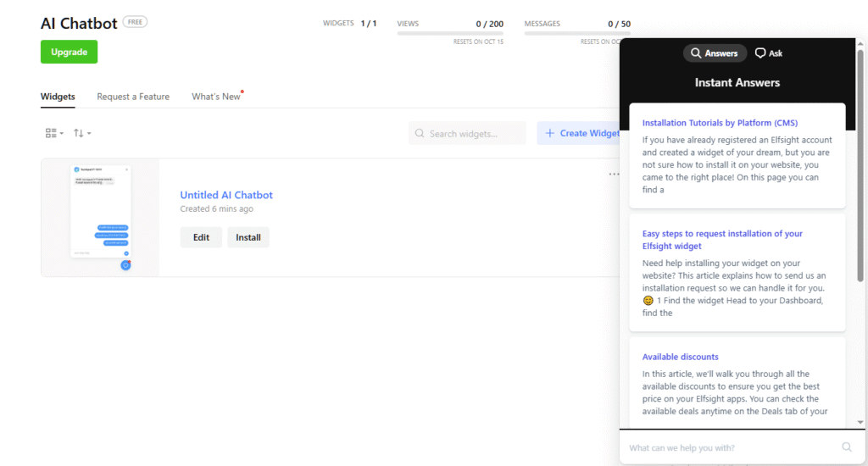868x466 pixels.
Task: Select the Widgets tab
Action: pyautogui.click(x=58, y=97)
